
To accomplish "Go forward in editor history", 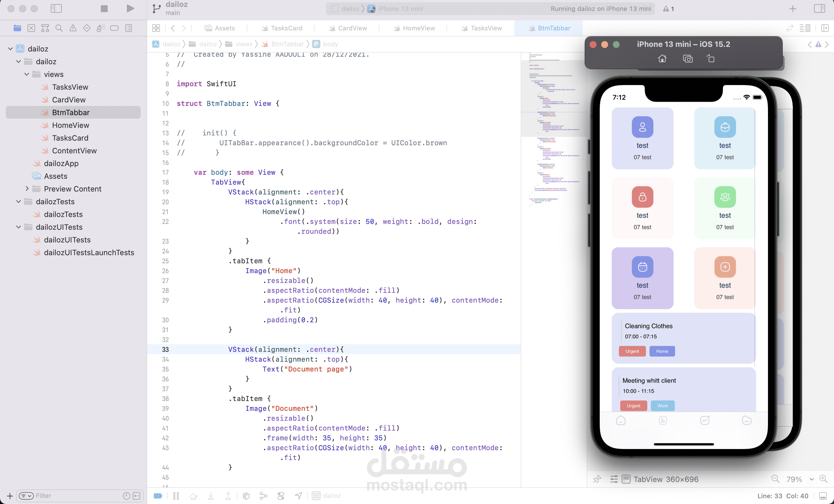I will [184, 28].
